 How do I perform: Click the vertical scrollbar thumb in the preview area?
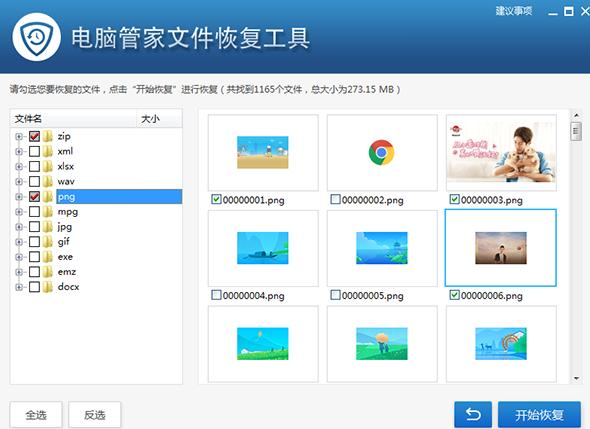pyautogui.click(x=576, y=131)
